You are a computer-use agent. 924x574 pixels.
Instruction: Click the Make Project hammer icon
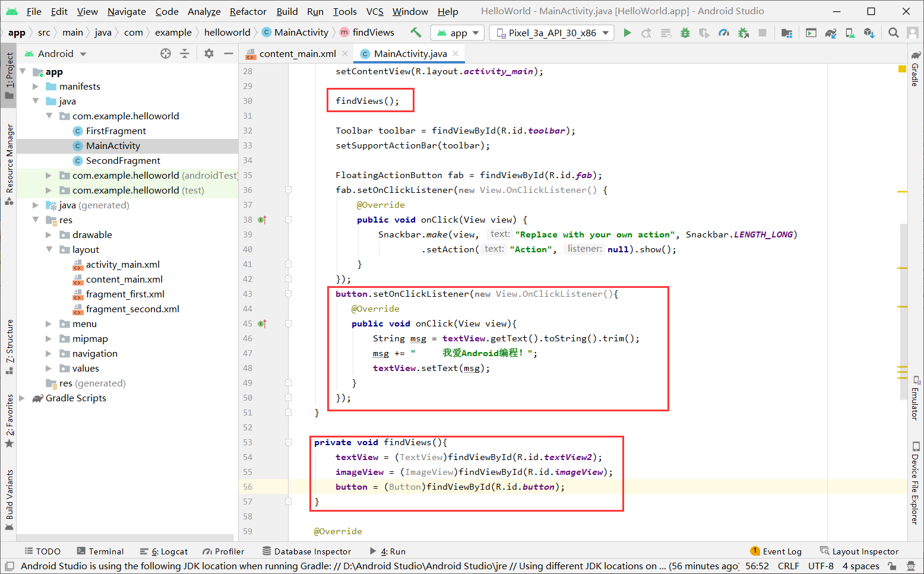coord(416,33)
